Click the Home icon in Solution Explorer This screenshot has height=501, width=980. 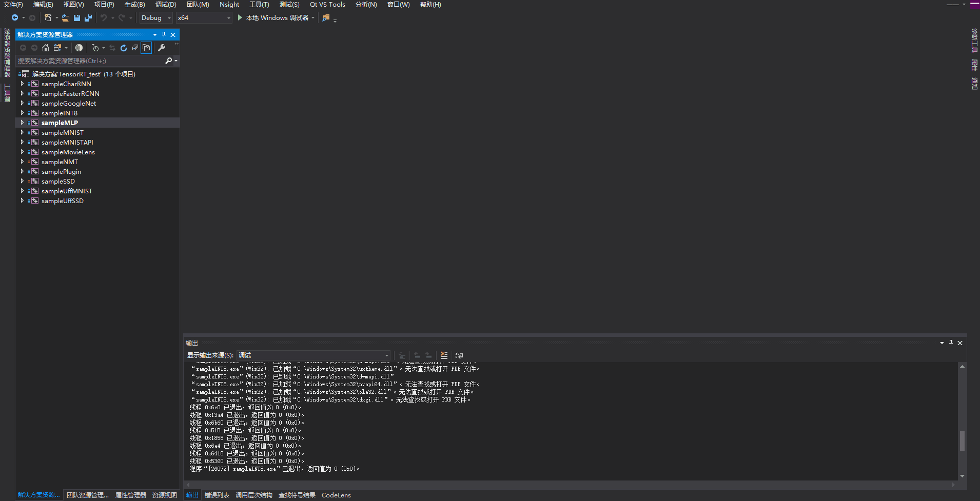pyautogui.click(x=46, y=48)
